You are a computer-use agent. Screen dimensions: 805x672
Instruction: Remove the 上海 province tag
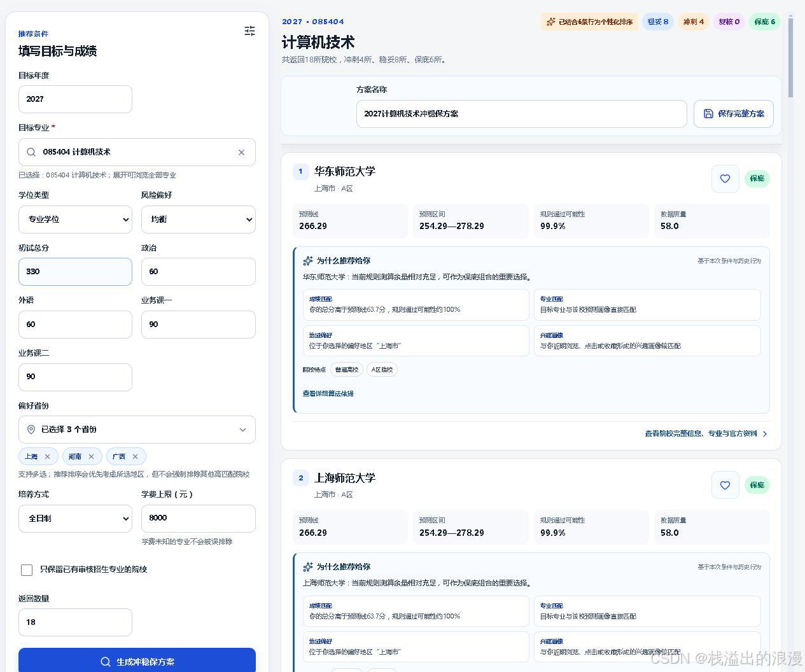47,456
